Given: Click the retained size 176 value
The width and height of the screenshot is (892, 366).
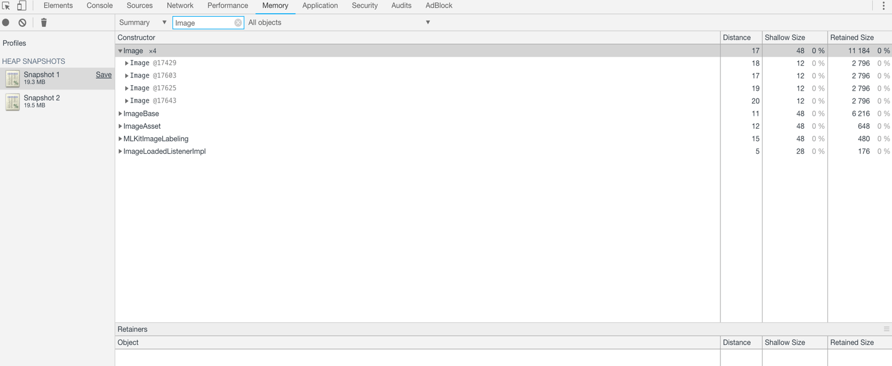Looking at the screenshot, I should tap(864, 151).
